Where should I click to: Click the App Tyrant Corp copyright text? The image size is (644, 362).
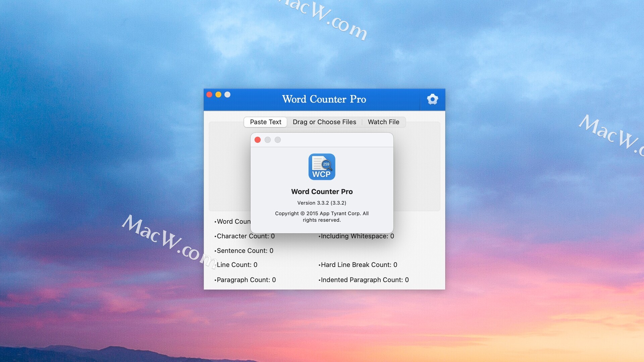tap(322, 217)
